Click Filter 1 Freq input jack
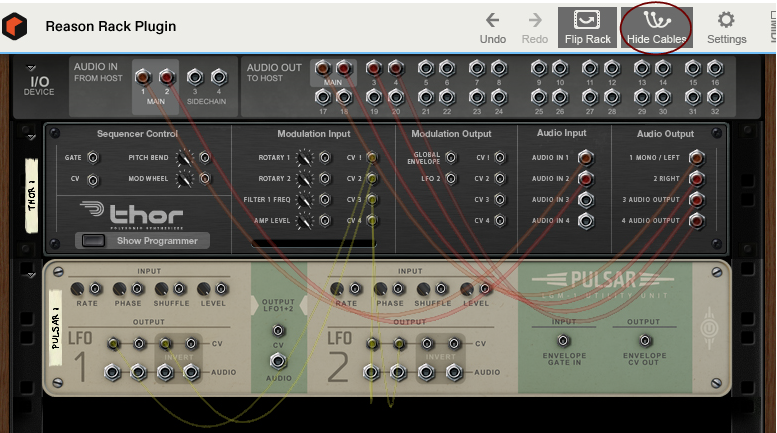Viewport: 777px width, 433px height. [325, 200]
